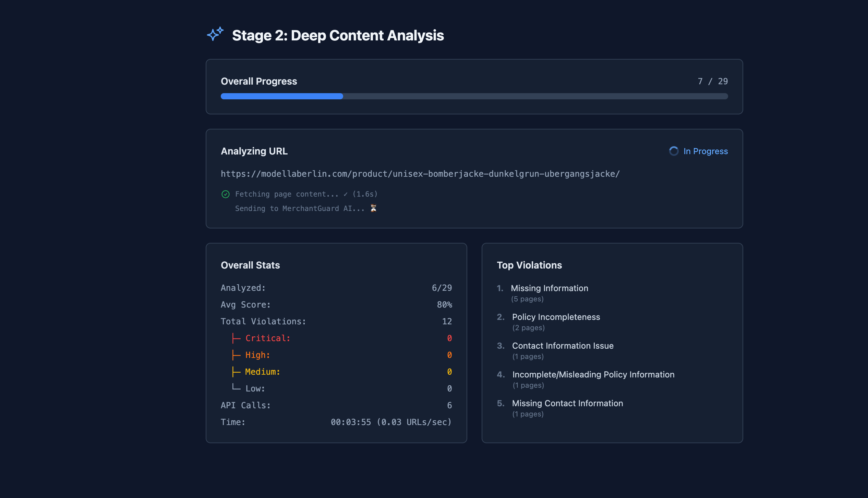Switch to the Overall Stats panel
Image resolution: width=868 pixels, height=498 pixels.
click(x=250, y=265)
